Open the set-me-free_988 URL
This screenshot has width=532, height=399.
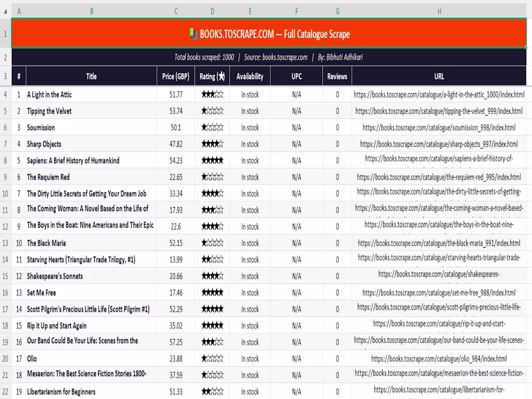[x=439, y=293]
